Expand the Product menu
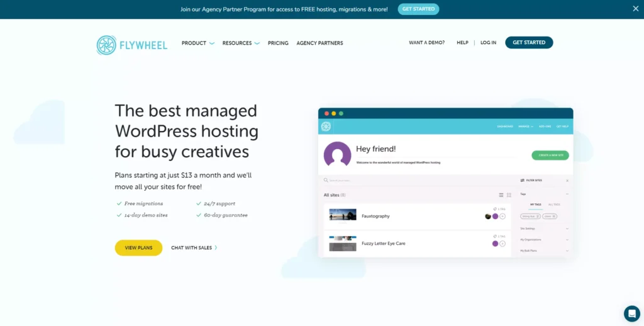 [x=198, y=43]
